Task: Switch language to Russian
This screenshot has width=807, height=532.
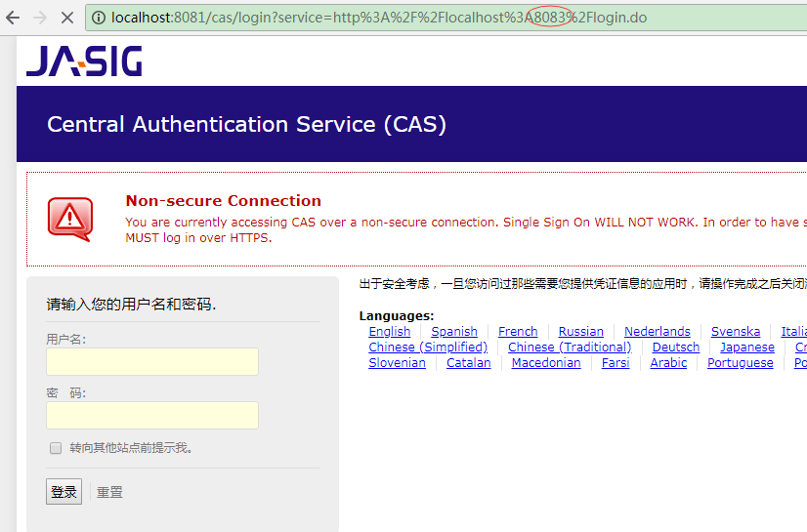Action: [581, 332]
